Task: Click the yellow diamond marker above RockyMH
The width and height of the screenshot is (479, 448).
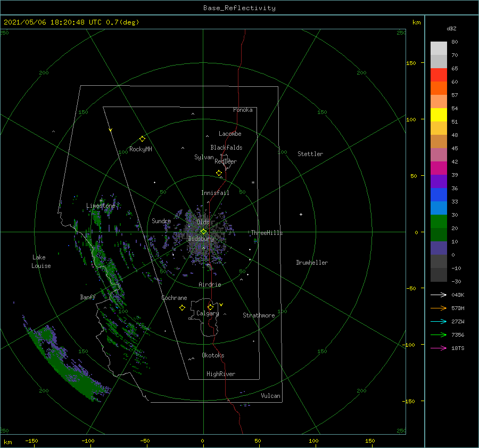Action: tap(142, 139)
